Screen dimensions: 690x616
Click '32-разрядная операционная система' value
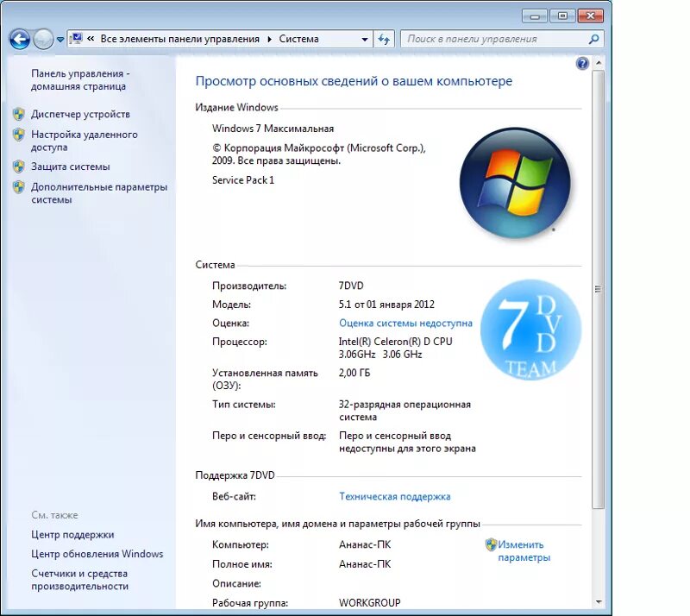[405, 411]
